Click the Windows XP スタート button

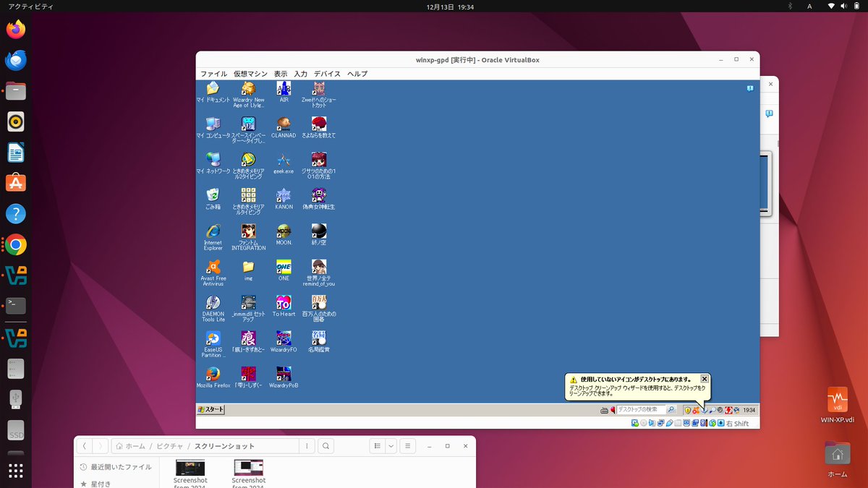tap(210, 410)
